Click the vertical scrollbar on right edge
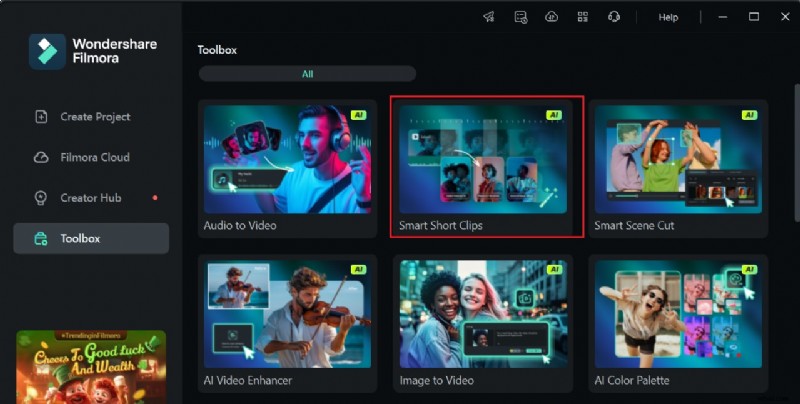800x404 pixels. pyautogui.click(x=795, y=150)
